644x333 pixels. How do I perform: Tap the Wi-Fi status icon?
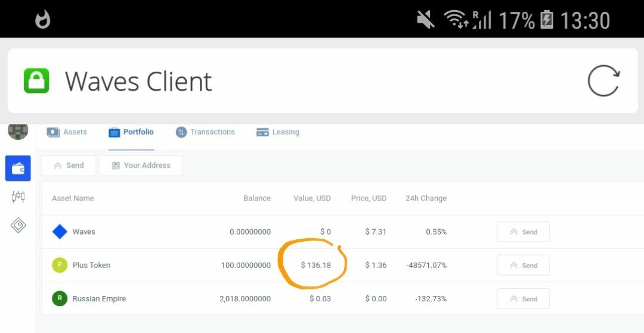click(457, 19)
